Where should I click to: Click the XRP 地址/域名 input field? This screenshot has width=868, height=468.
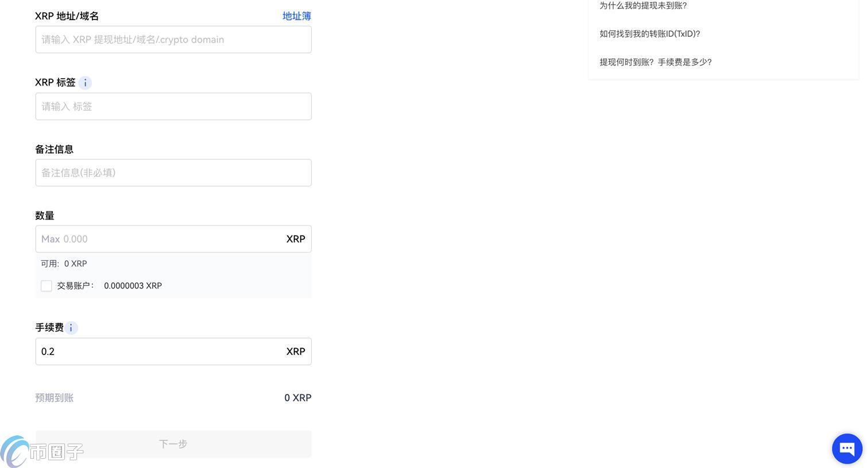click(173, 39)
